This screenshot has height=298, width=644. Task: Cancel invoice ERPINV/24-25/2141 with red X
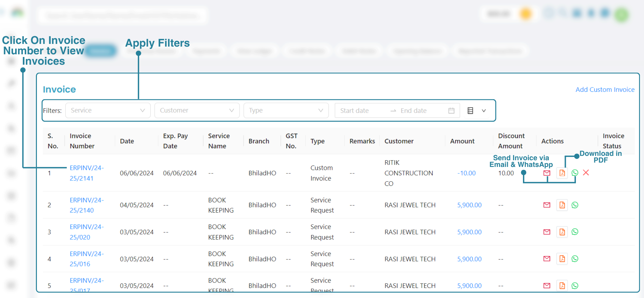point(586,173)
